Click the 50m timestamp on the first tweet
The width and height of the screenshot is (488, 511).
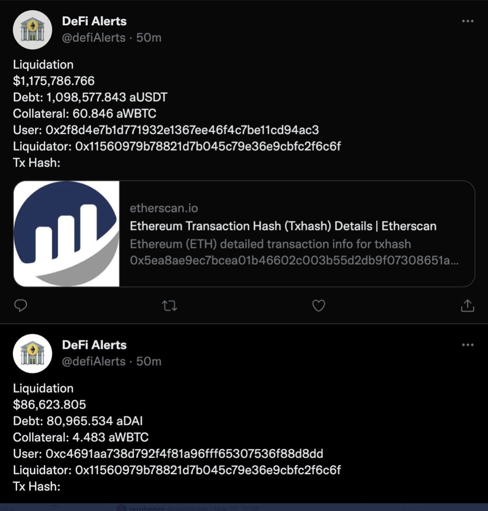point(149,38)
